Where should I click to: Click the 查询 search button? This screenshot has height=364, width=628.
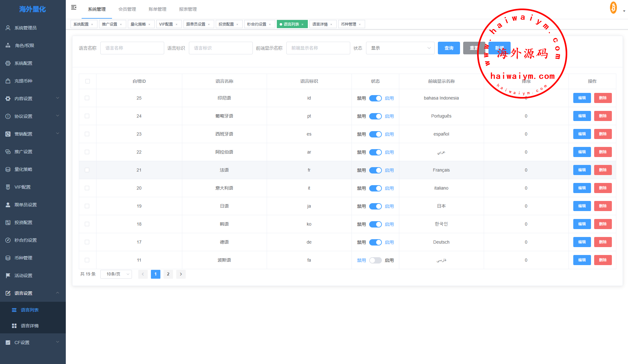(449, 48)
